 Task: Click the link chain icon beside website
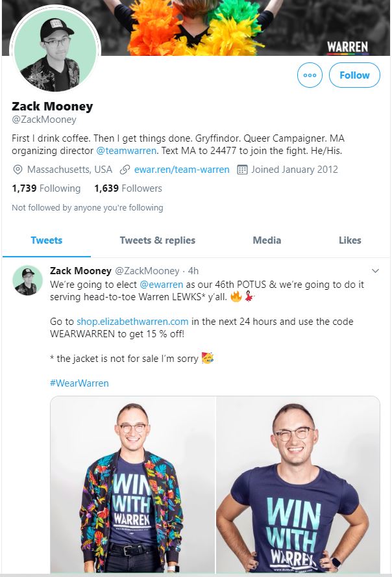(x=126, y=170)
